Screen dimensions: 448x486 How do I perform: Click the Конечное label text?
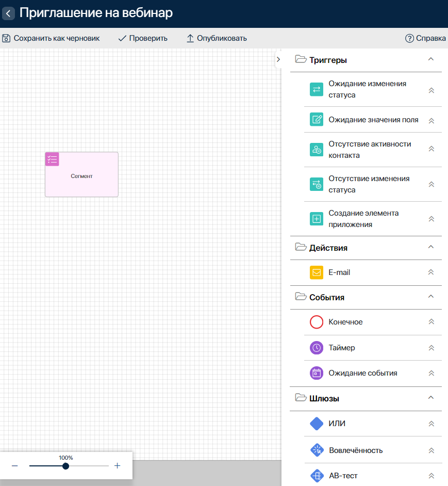(x=345, y=322)
